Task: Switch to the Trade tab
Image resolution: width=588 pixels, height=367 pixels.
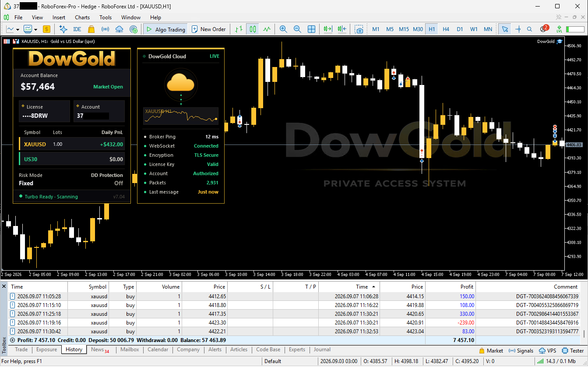Action: (x=21, y=349)
